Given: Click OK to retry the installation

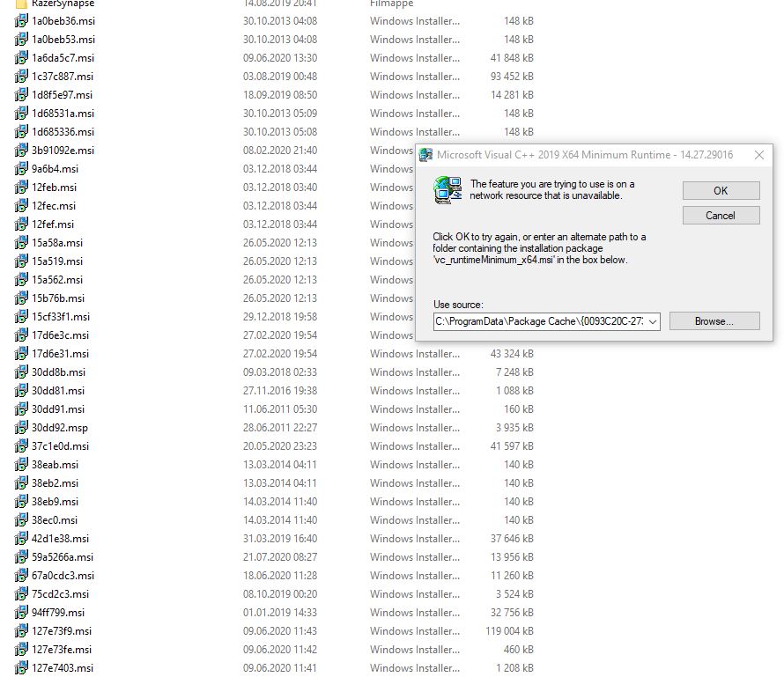Looking at the screenshot, I should coord(721,191).
